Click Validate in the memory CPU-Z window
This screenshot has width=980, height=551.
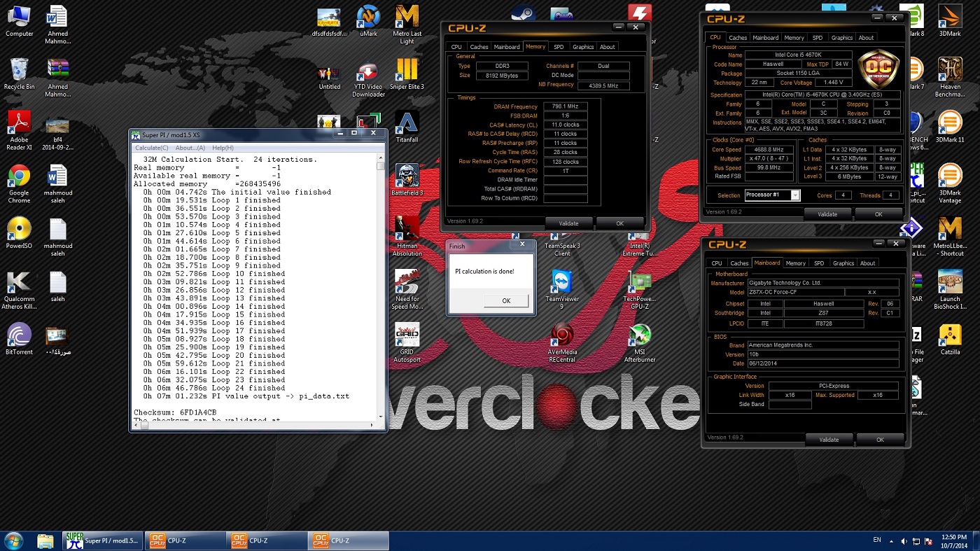(x=568, y=223)
